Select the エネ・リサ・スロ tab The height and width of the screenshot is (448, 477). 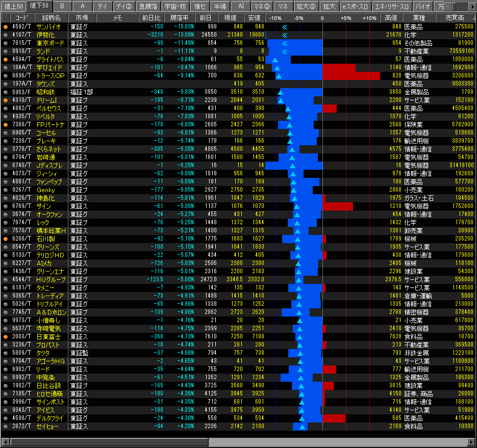[391, 6]
